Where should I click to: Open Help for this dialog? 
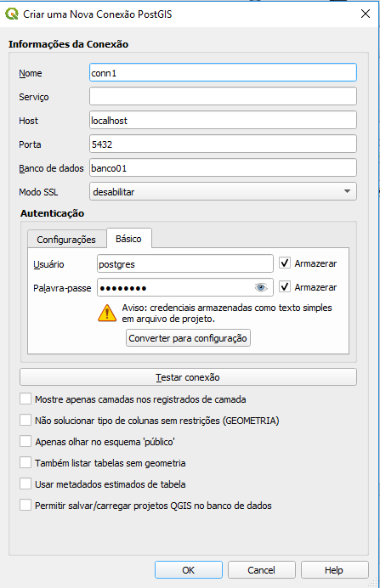[x=334, y=570]
